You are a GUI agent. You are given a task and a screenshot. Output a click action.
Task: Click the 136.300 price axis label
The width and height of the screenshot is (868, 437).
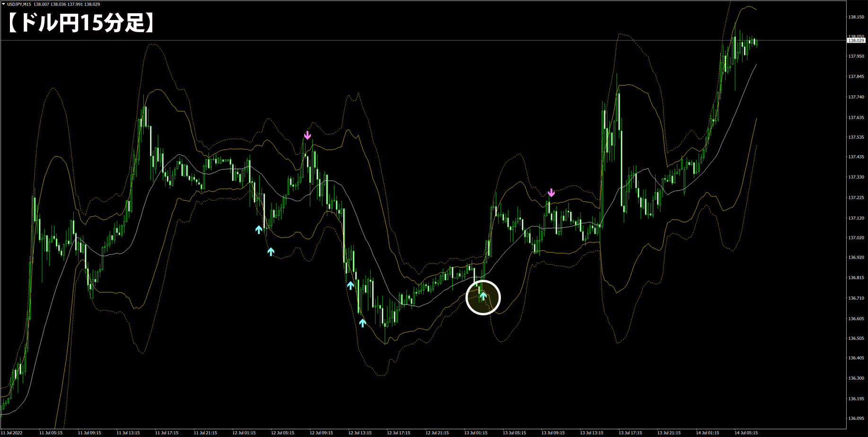pos(856,378)
